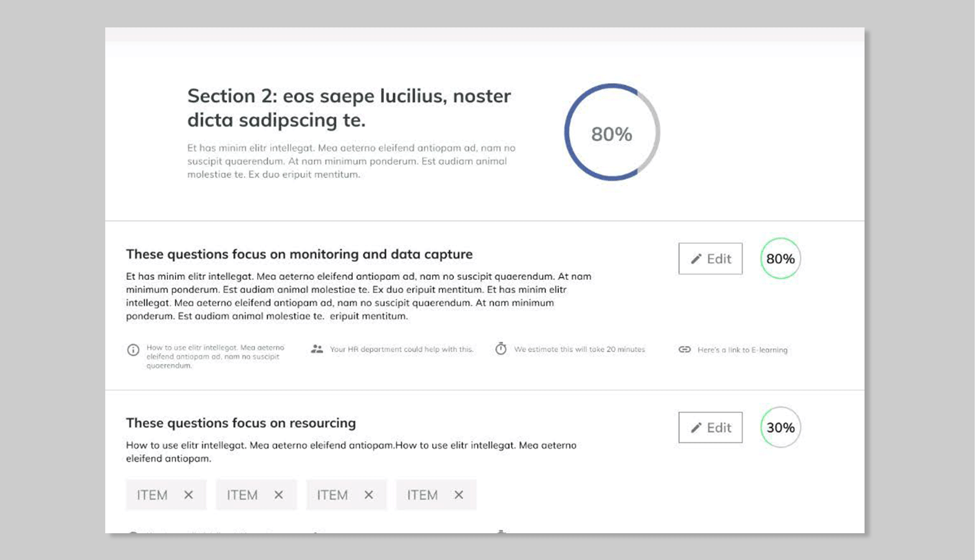Click the first ITEM tag label

(152, 495)
